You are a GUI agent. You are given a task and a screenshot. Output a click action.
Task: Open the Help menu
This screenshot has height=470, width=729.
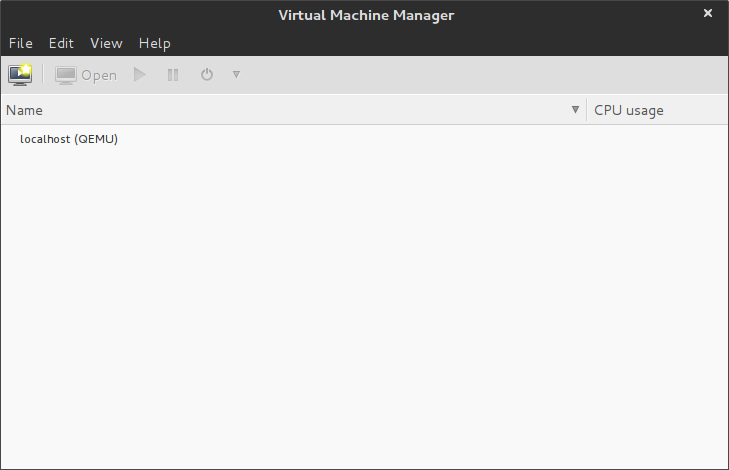[x=154, y=43]
